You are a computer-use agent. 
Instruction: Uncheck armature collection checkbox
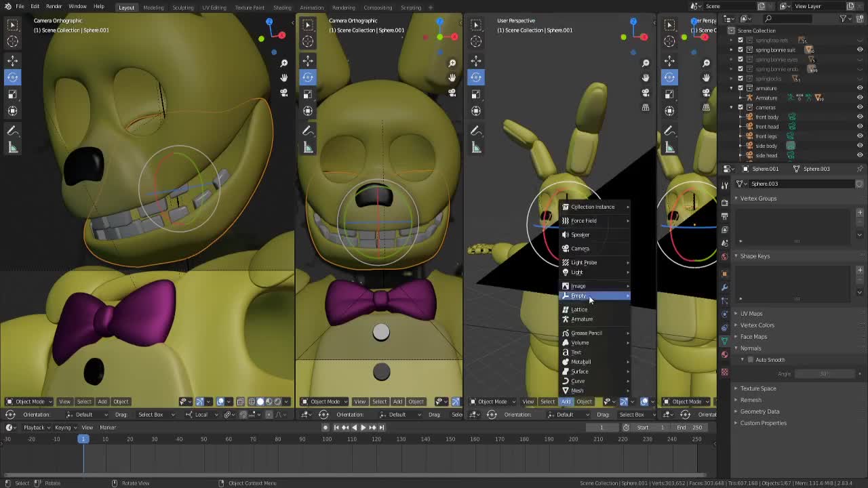[741, 88]
